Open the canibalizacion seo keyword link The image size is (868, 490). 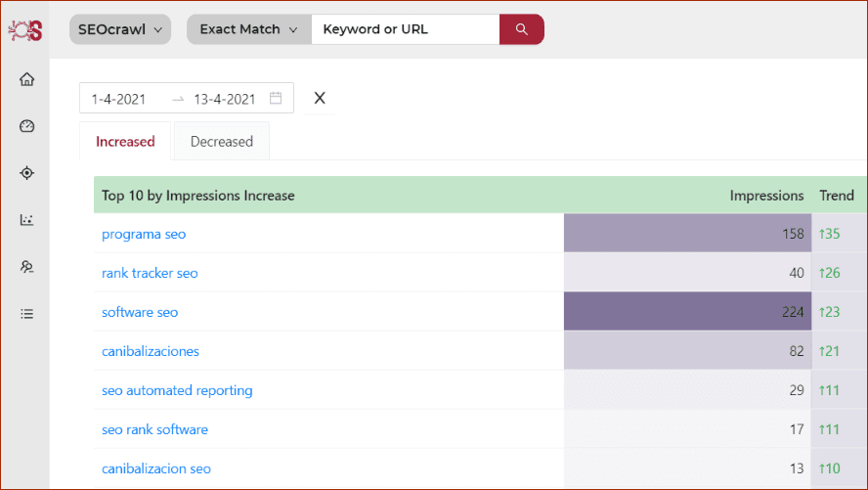coord(156,468)
